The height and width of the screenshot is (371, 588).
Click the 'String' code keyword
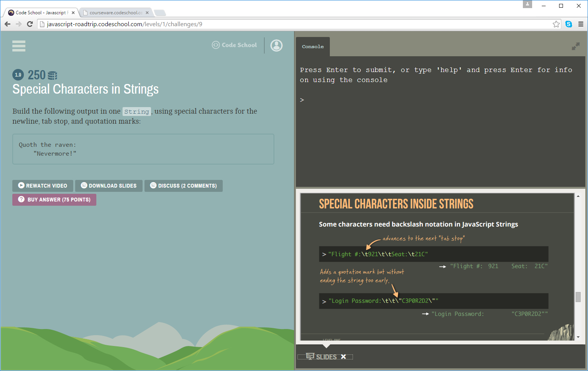click(137, 111)
